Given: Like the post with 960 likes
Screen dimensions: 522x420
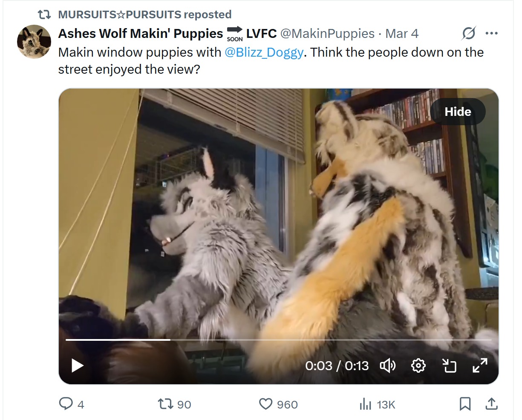Looking at the screenshot, I should tap(266, 404).
